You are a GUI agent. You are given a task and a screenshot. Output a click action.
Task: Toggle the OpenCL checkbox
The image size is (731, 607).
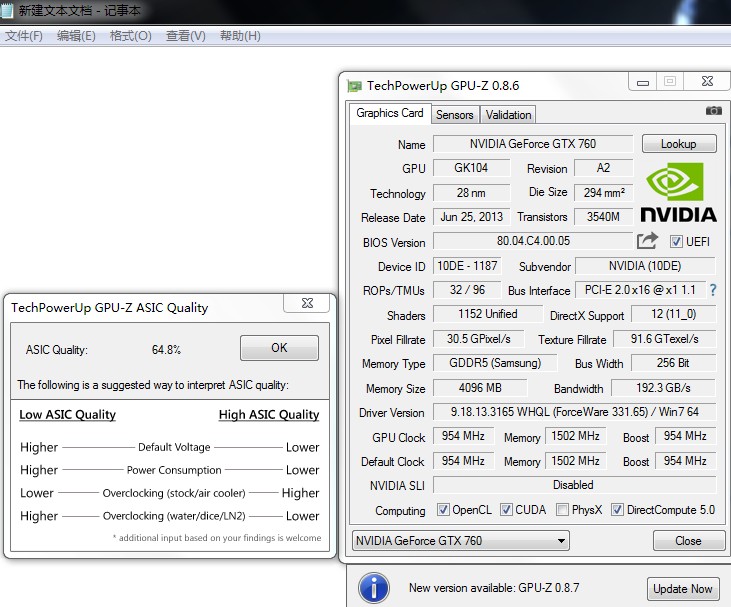(443, 510)
